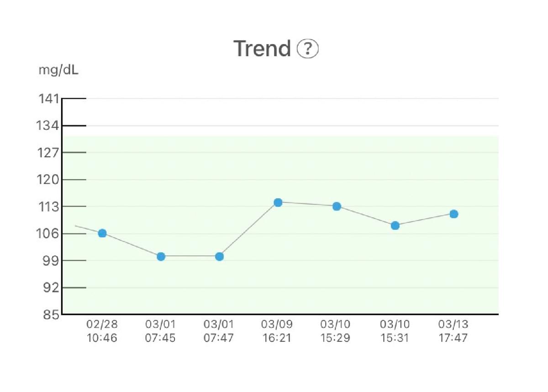Click the 141 y-axis value
The width and height of the screenshot is (548, 392).
click(x=48, y=99)
